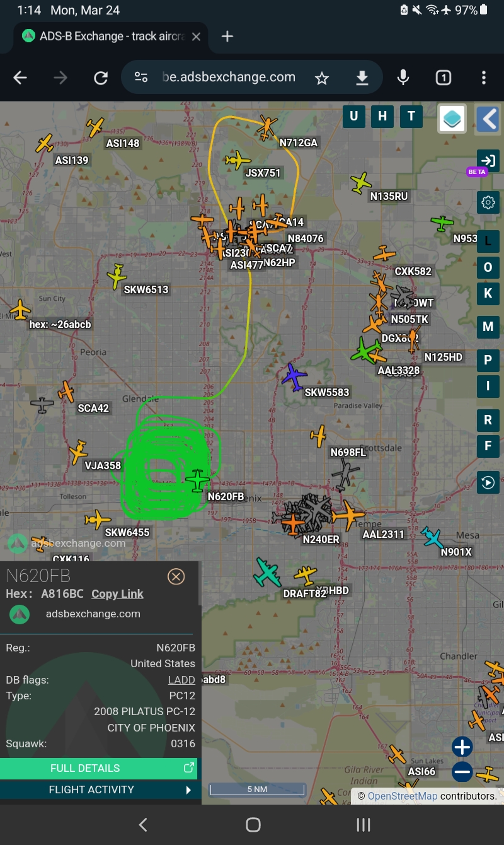The height and width of the screenshot is (845, 504).
Task: Select the SCA42 aircraft icon
Action: tap(66, 391)
